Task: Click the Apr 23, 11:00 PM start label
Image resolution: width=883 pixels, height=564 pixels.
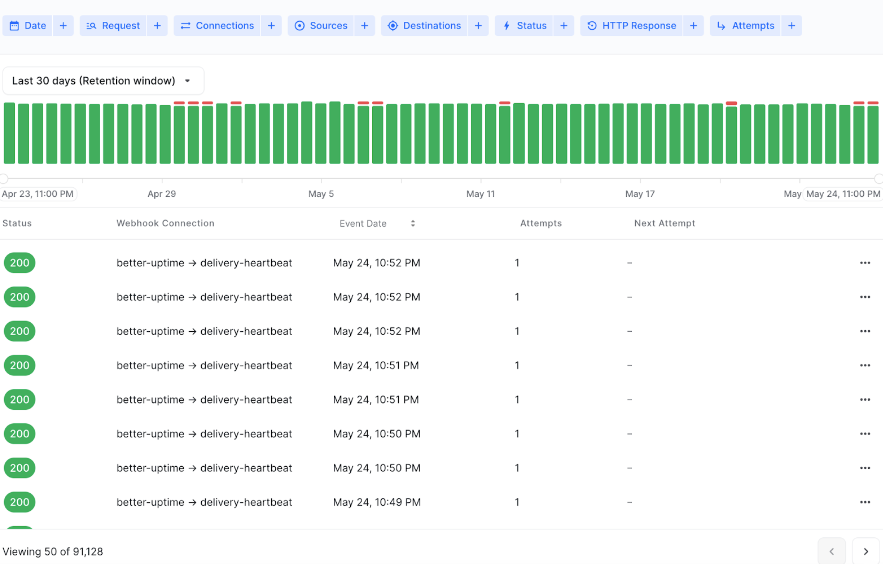Action: [x=38, y=194]
